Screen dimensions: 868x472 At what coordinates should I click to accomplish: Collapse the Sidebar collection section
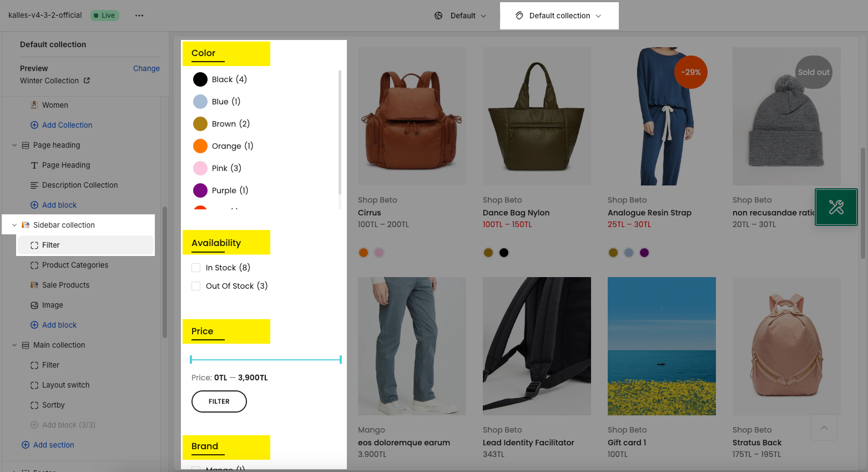pyautogui.click(x=14, y=225)
